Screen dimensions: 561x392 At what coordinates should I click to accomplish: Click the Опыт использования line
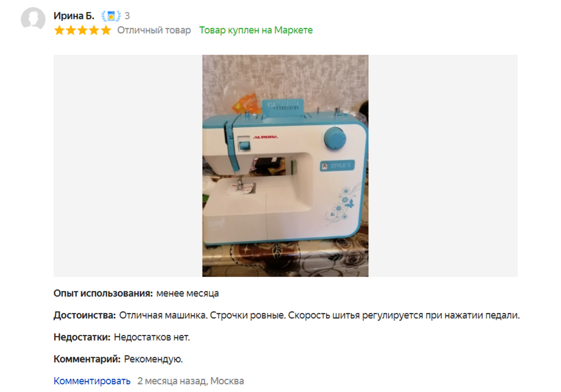click(136, 294)
